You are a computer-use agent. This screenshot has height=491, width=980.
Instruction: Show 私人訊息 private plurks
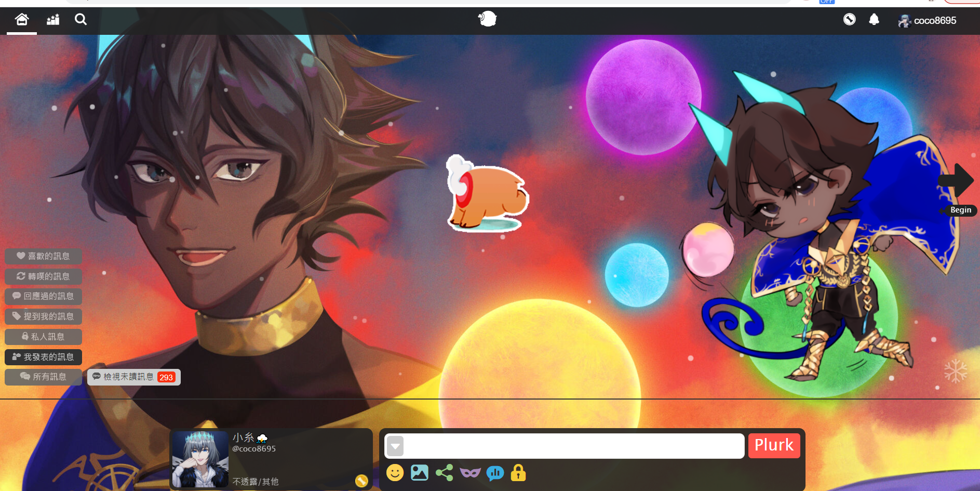[x=43, y=337]
